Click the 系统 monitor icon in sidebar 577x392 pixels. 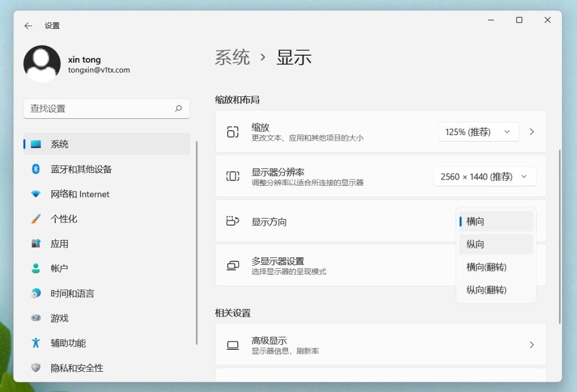(35, 144)
